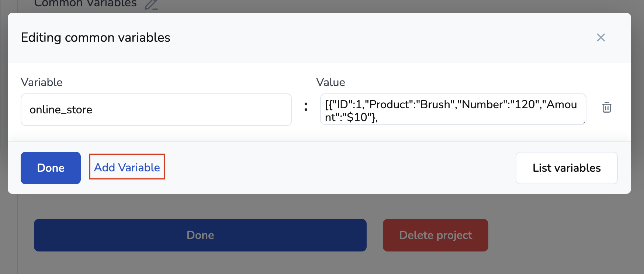Click the "Amou" text at the end of the first JSON line
The width and height of the screenshot is (644, 274).
click(562, 105)
